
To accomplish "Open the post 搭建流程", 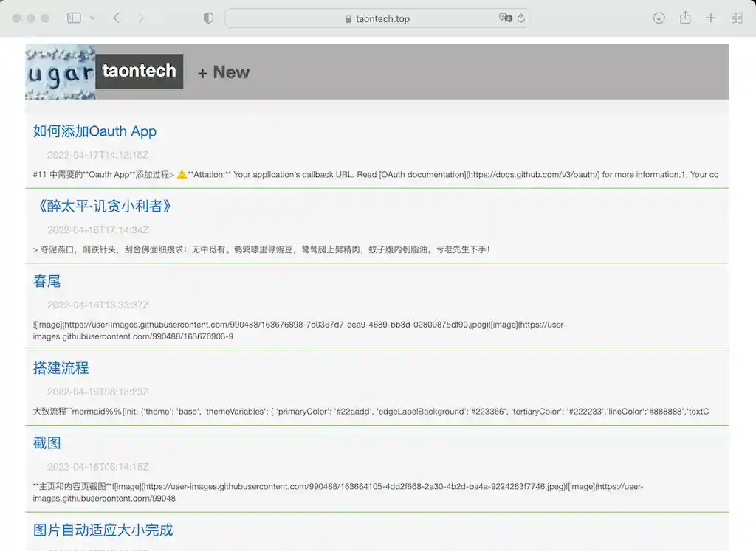I will (61, 368).
